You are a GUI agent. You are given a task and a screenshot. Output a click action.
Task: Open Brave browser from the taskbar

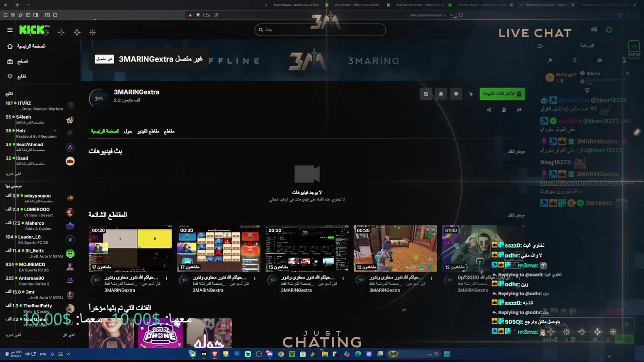(215, 354)
